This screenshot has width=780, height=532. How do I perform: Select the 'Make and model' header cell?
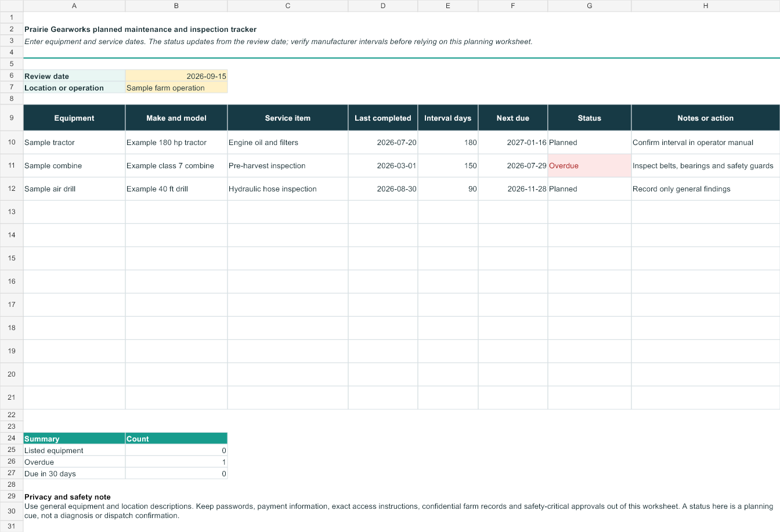point(176,118)
